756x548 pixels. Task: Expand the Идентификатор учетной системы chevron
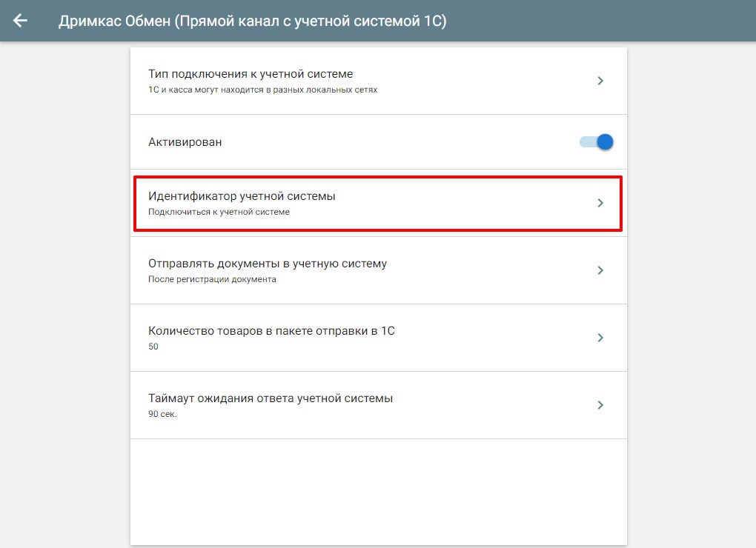coord(600,203)
